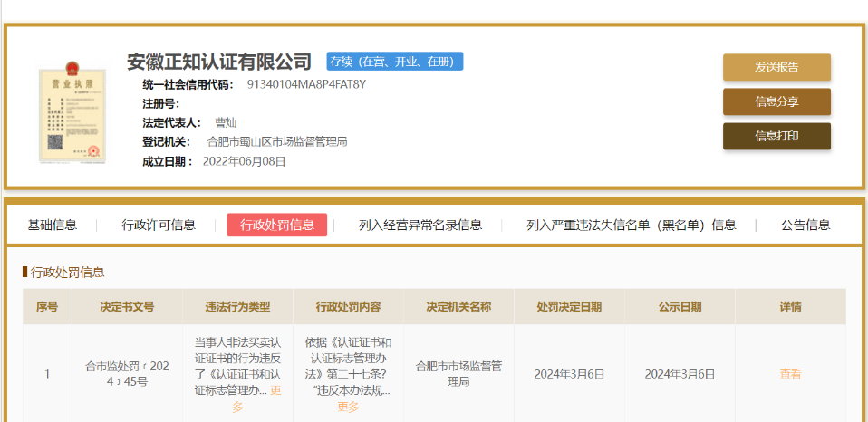Go to the 公告信息 tab
Screen dimensions: 868x422
click(x=805, y=225)
